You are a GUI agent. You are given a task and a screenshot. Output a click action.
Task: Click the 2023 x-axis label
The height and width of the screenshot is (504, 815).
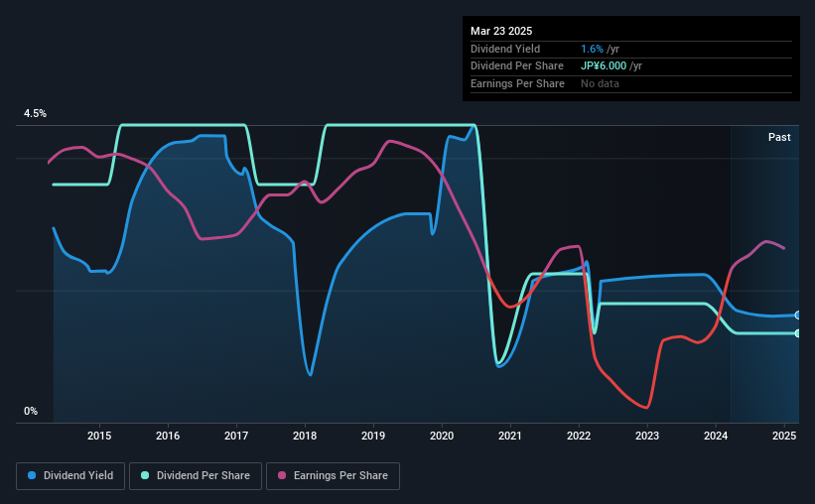pyautogui.click(x=647, y=436)
